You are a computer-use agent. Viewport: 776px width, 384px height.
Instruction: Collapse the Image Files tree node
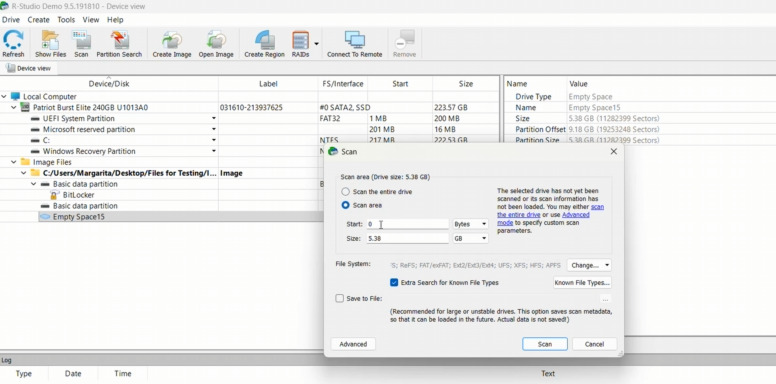14,162
